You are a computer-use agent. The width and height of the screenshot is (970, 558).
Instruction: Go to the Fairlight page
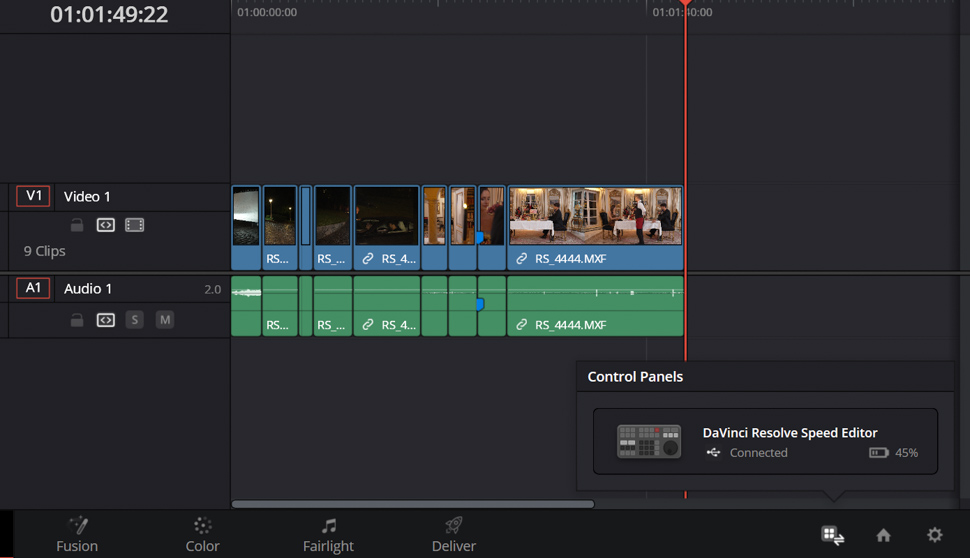[x=328, y=535]
